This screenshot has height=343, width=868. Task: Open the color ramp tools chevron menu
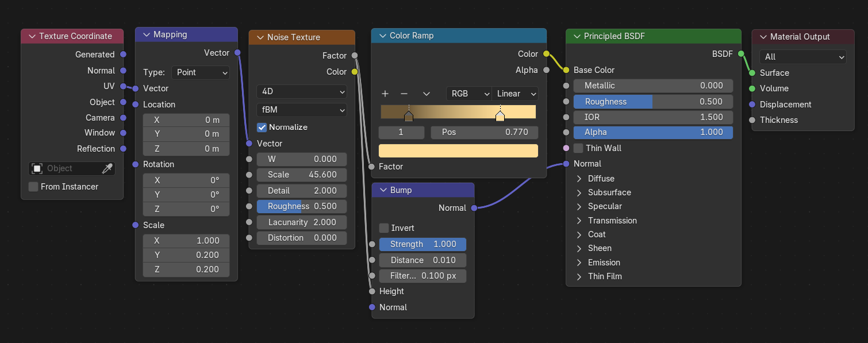pos(427,94)
